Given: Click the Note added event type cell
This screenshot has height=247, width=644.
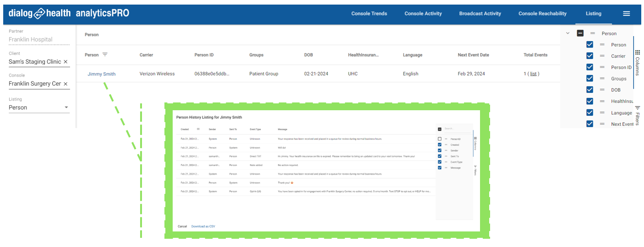Looking at the screenshot, I should coord(256,165).
